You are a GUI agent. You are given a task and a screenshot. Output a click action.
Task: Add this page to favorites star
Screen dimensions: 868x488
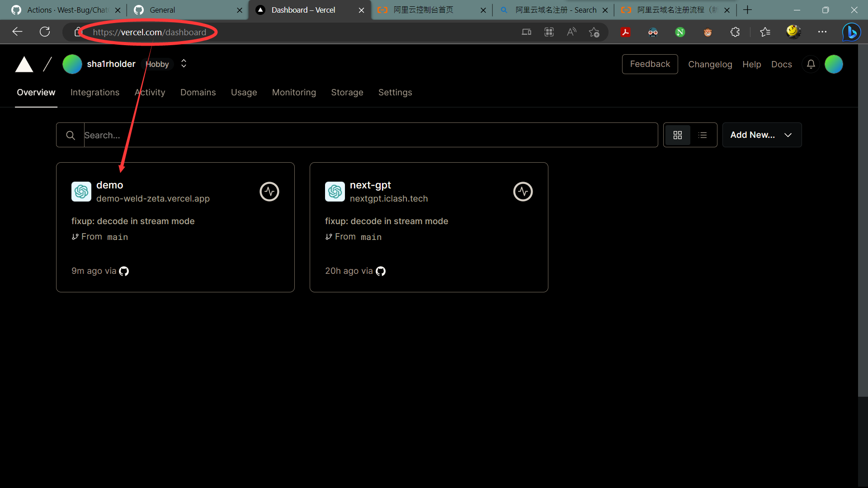(594, 32)
